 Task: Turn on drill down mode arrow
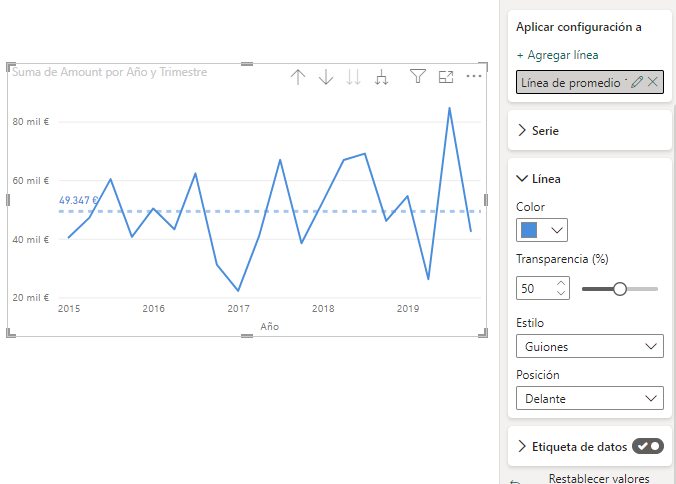[325, 78]
